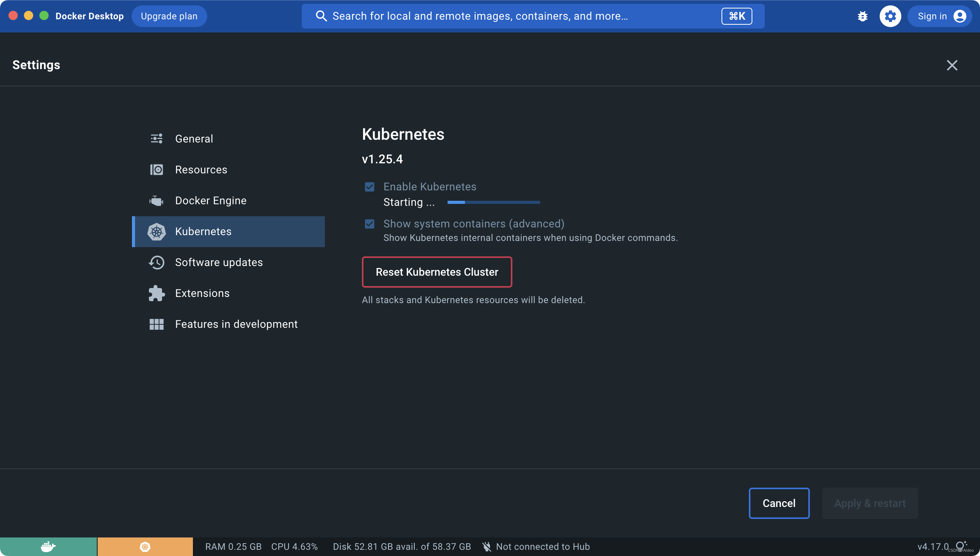
Task: Click the Disk 52.81 GB avail. status
Action: pos(402,547)
